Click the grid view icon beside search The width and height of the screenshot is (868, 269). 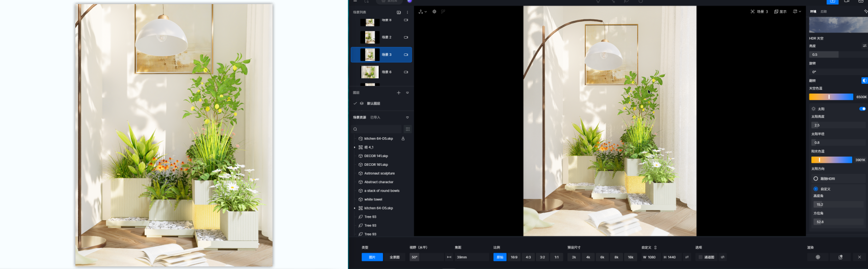pyautogui.click(x=408, y=129)
